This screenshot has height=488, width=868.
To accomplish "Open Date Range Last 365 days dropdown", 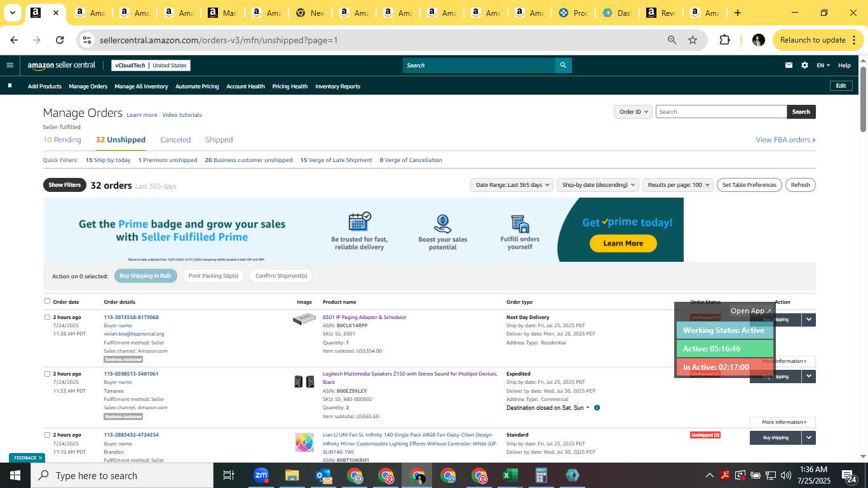I will pyautogui.click(x=511, y=185).
